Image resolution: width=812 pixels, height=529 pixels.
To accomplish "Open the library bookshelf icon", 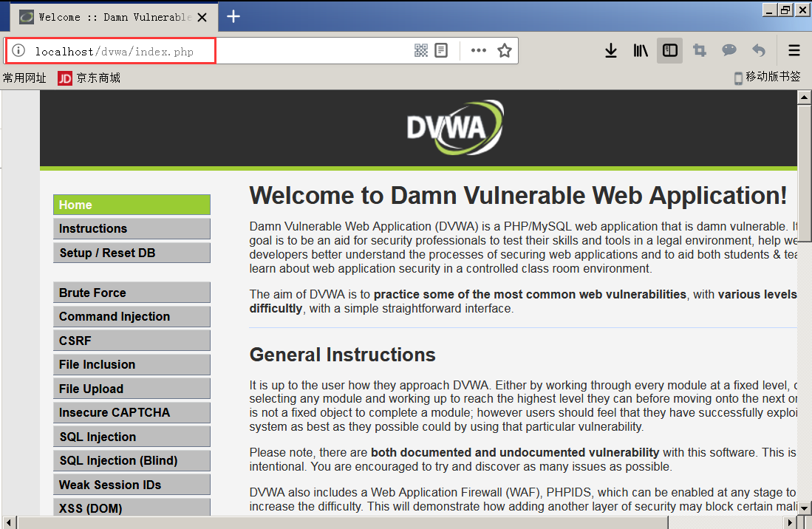I will pyautogui.click(x=641, y=50).
